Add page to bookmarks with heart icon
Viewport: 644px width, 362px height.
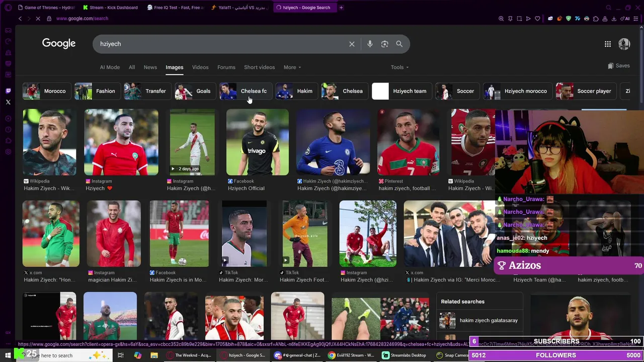pyautogui.click(x=537, y=19)
